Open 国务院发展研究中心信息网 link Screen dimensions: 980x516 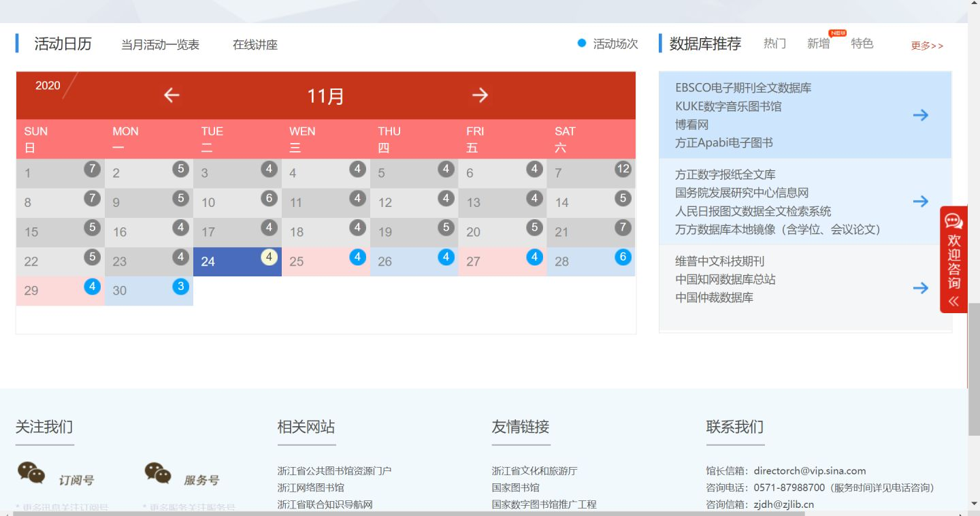point(742,193)
